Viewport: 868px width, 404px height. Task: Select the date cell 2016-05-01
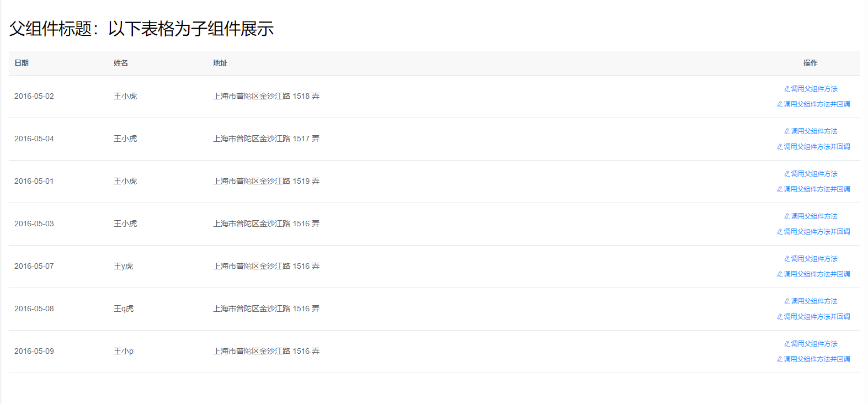coord(34,182)
